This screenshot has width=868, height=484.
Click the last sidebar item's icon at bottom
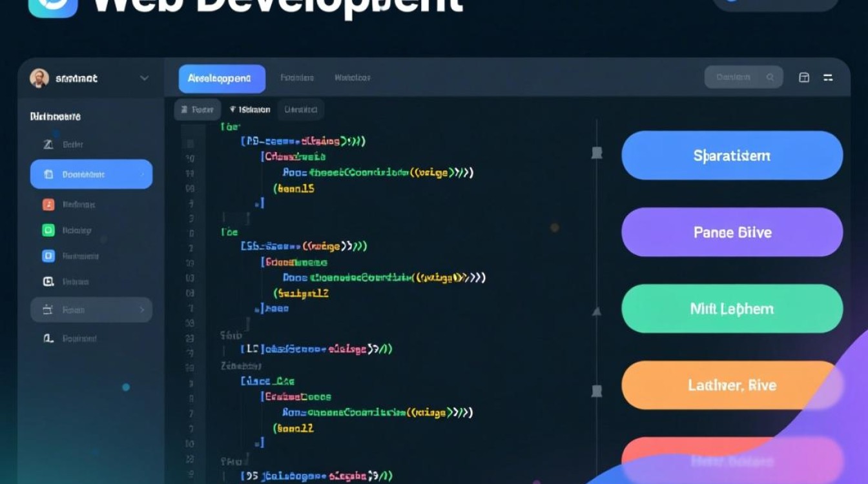pyautogui.click(x=48, y=338)
